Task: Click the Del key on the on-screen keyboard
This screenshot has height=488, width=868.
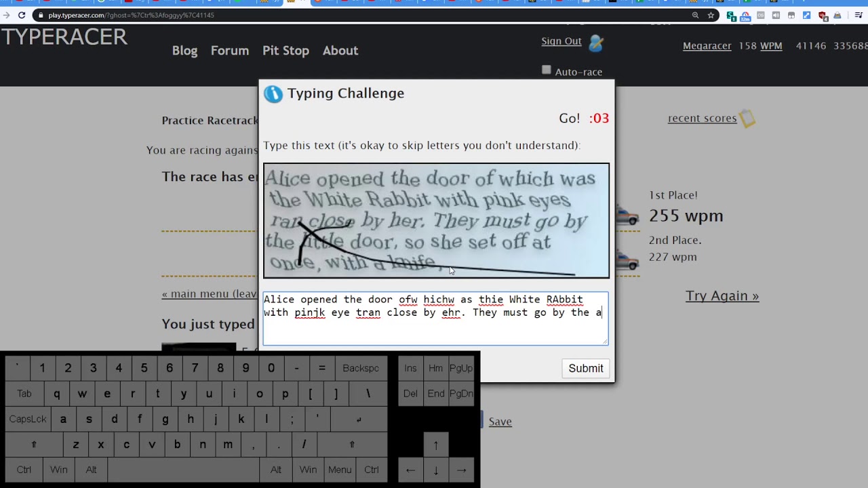Action: point(410,393)
